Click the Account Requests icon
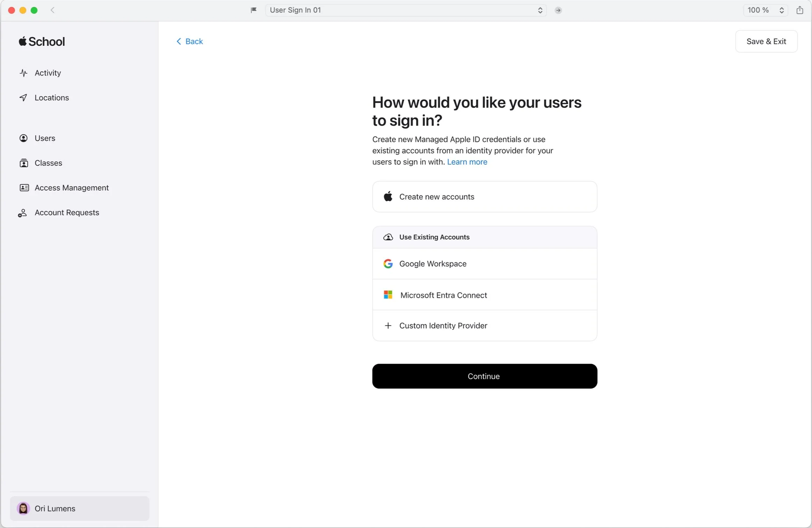Viewport: 812px width, 528px height. click(x=22, y=213)
